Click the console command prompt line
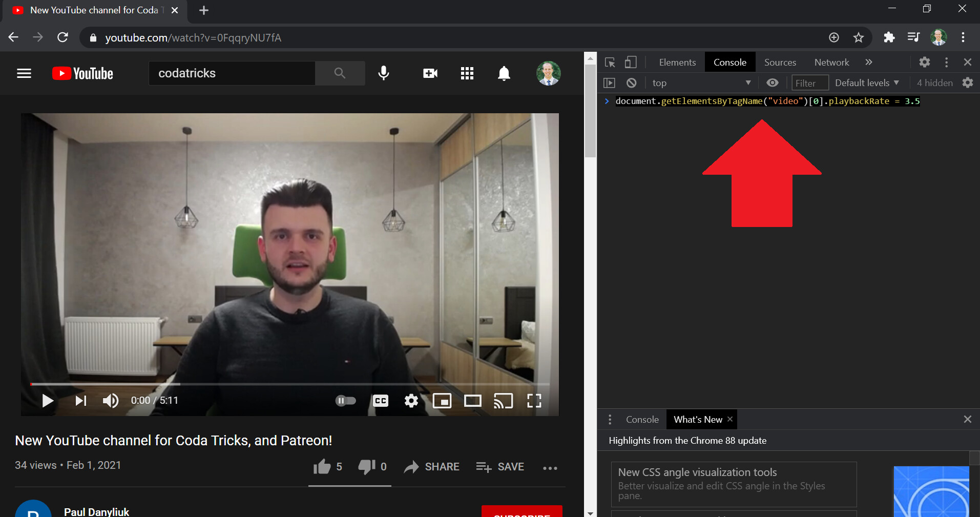The width and height of the screenshot is (980, 517). [x=767, y=101]
